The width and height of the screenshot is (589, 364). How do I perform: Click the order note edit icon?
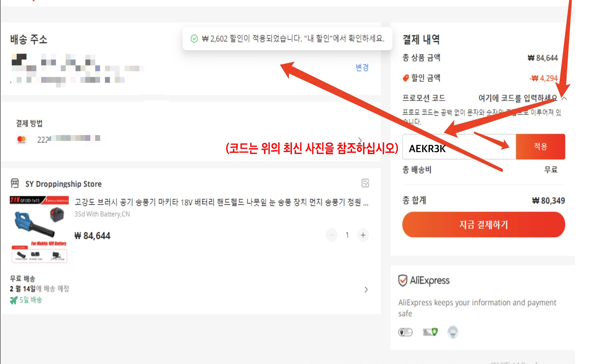[x=365, y=183]
